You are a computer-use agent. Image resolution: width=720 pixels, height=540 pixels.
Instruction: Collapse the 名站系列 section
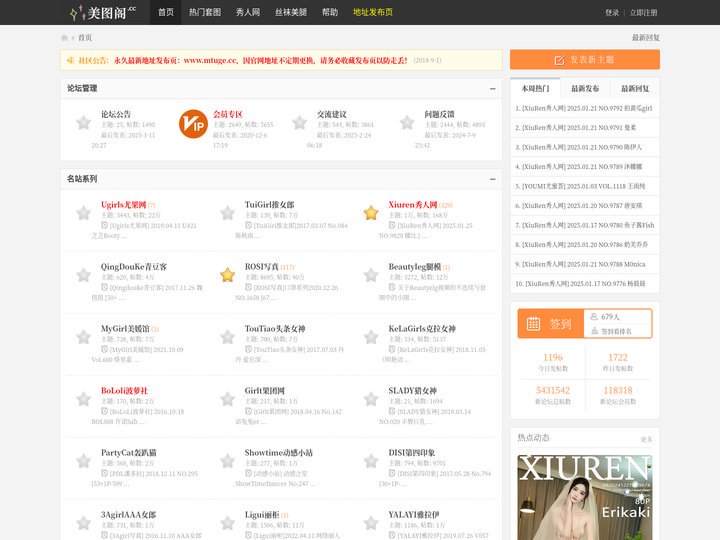point(493,179)
